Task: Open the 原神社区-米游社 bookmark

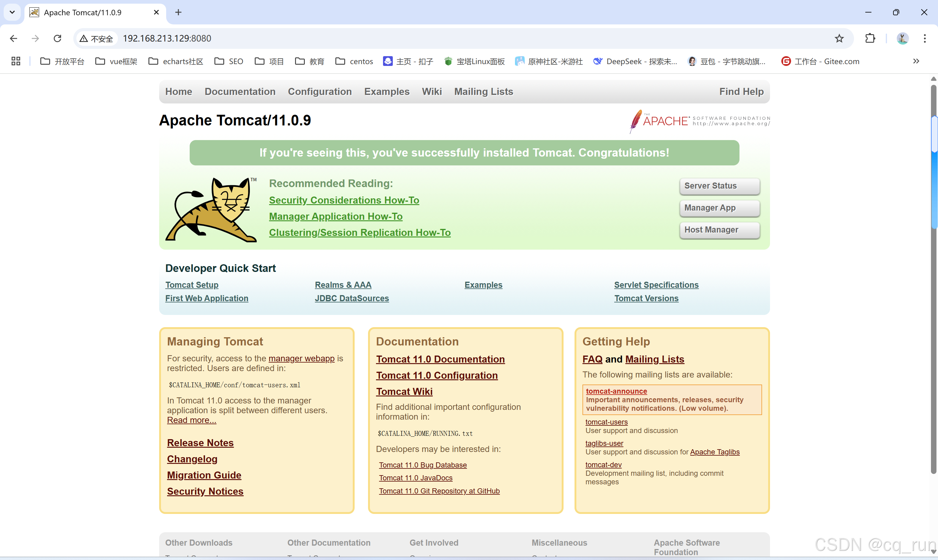Action: (549, 61)
